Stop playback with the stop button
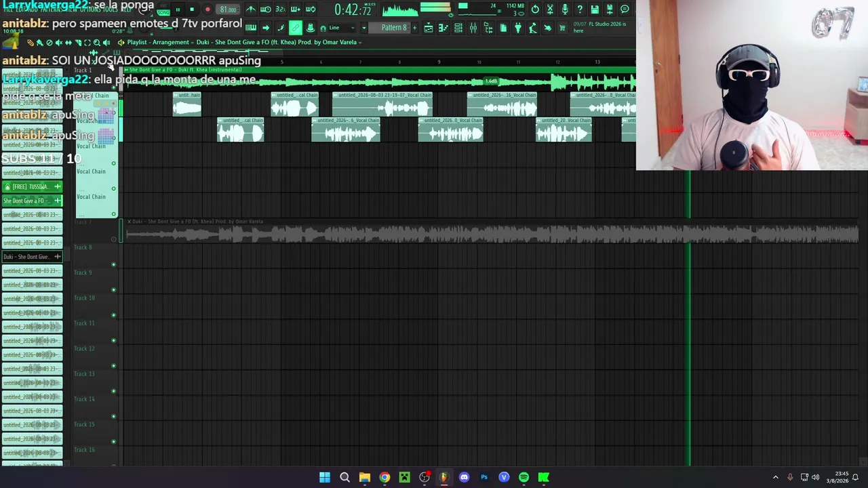Screen dimensions: 868x488 pyautogui.click(x=192, y=9)
